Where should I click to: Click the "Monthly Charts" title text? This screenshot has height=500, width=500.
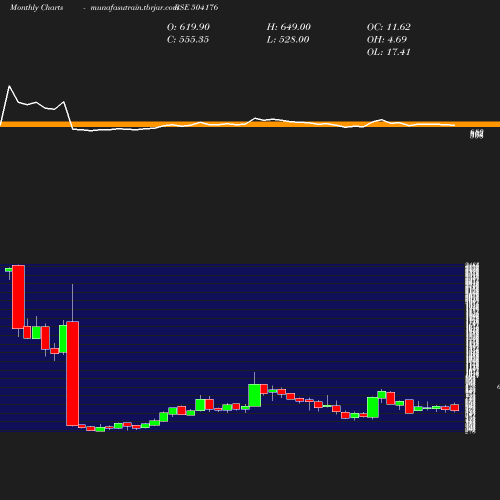pos(37,8)
